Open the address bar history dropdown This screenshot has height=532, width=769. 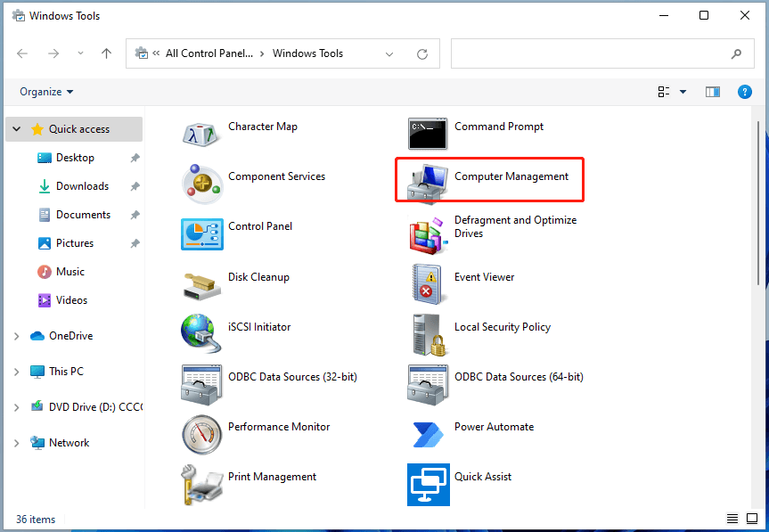point(389,53)
